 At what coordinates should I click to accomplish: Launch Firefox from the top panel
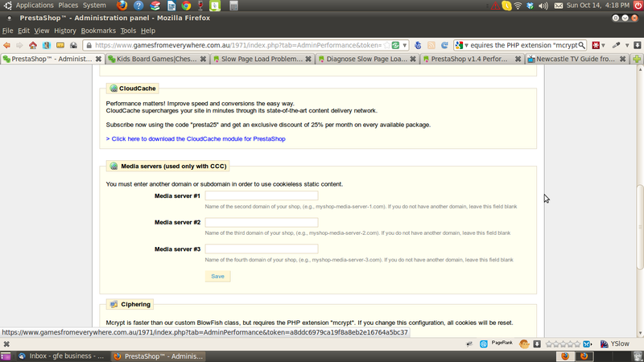point(122,6)
